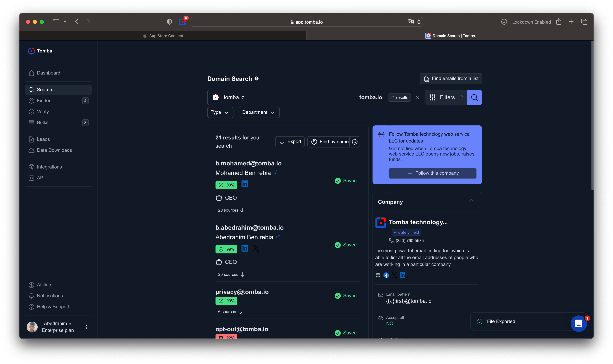
Task: Open Affiliate in the sidebar
Action: coord(58,285)
